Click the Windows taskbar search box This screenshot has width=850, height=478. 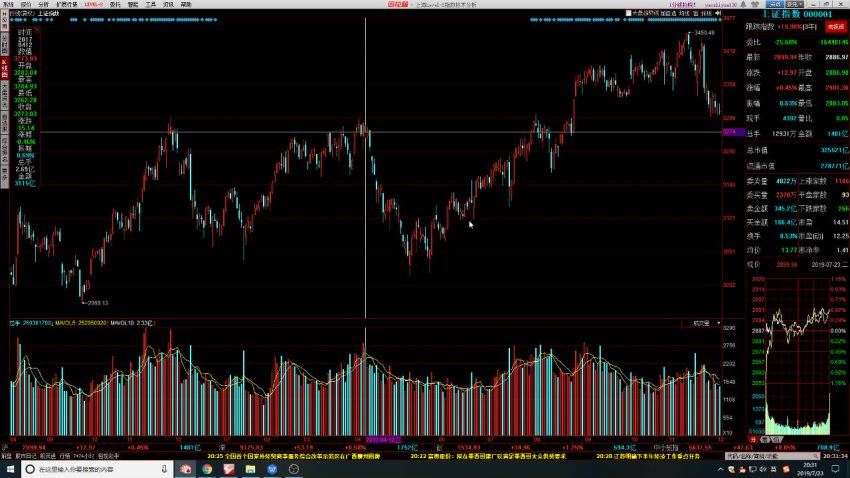tap(98, 469)
